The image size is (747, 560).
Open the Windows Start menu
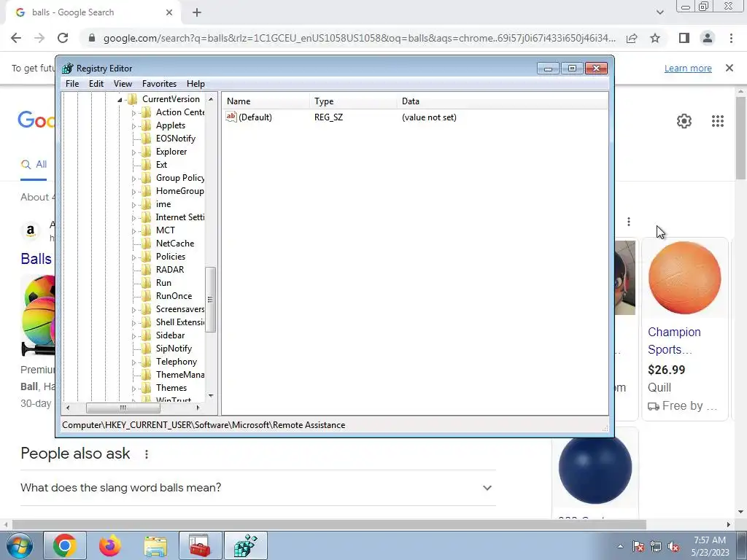20,545
